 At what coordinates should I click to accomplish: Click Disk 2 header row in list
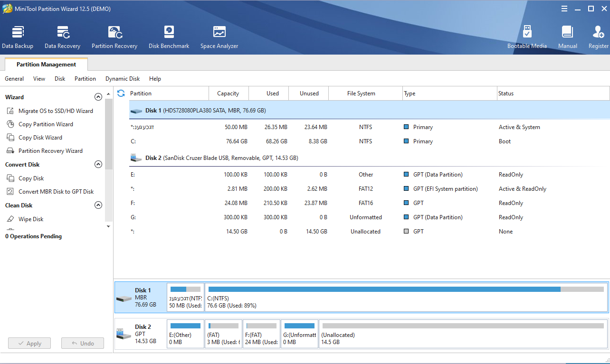pyautogui.click(x=369, y=158)
